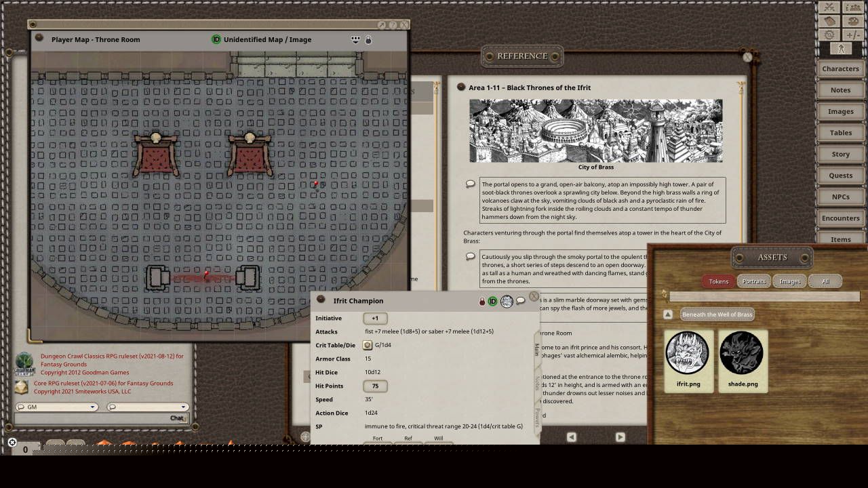Click speech bubble icon on Ifrit Champion header
The width and height of the screenshot is (868, 488).
point(521,301)
